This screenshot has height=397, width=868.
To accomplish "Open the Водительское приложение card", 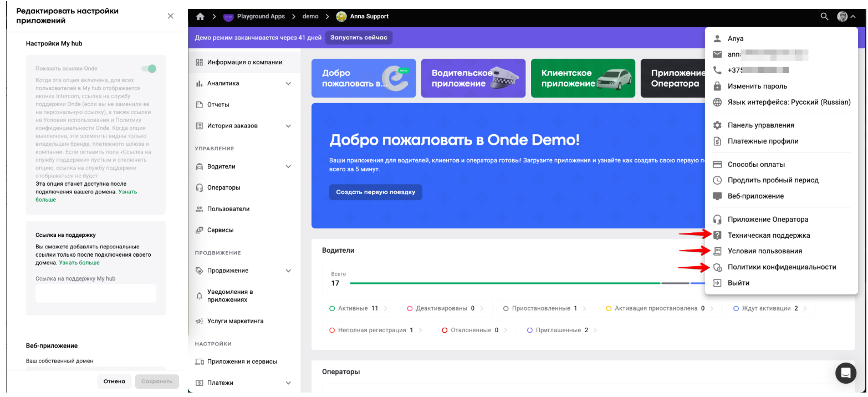I will (473, 78).
